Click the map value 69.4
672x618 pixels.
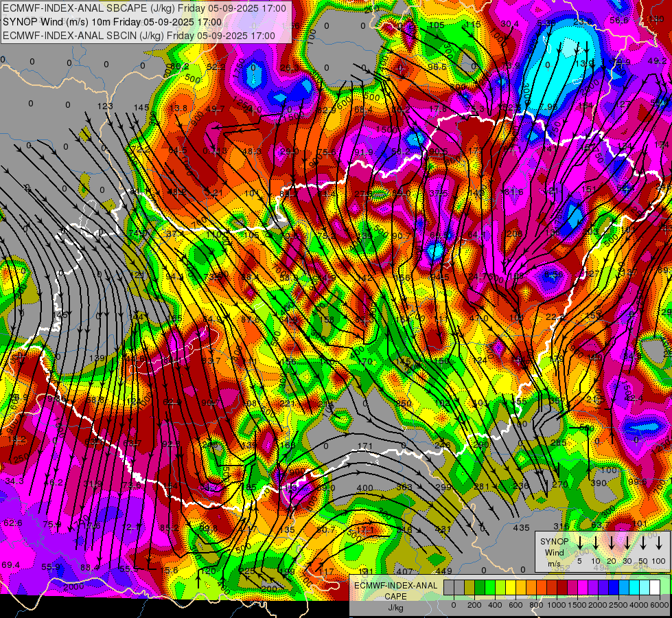[11, 565]
